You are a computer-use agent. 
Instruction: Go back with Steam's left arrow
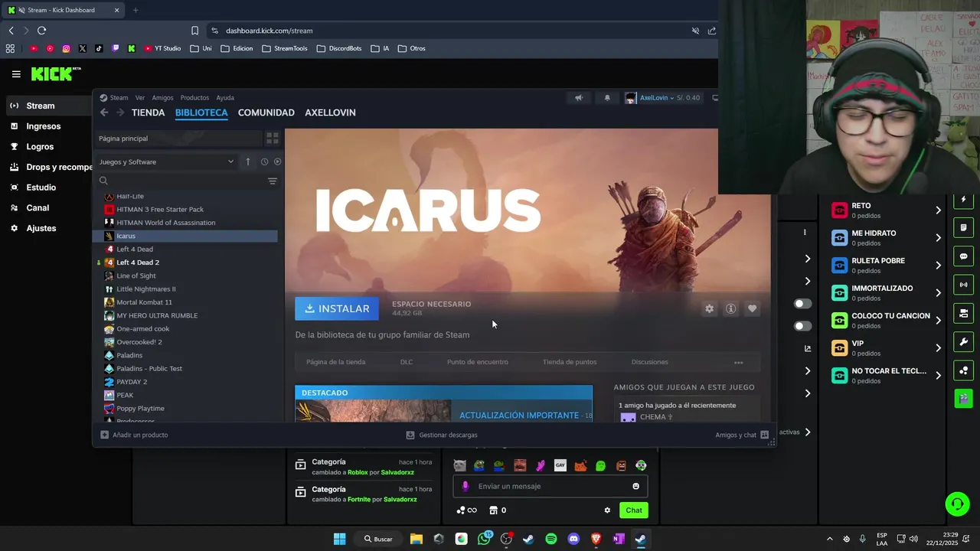tap(104, 112)
